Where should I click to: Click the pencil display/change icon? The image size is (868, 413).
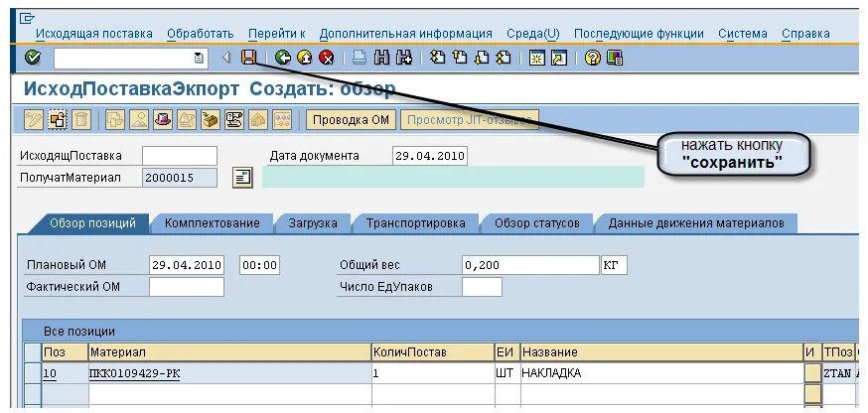click(x=34, y=119)
